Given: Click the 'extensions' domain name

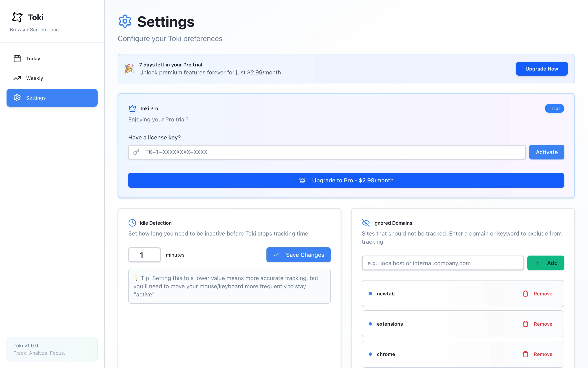Looking at the screenshot, I should point(390,324).
